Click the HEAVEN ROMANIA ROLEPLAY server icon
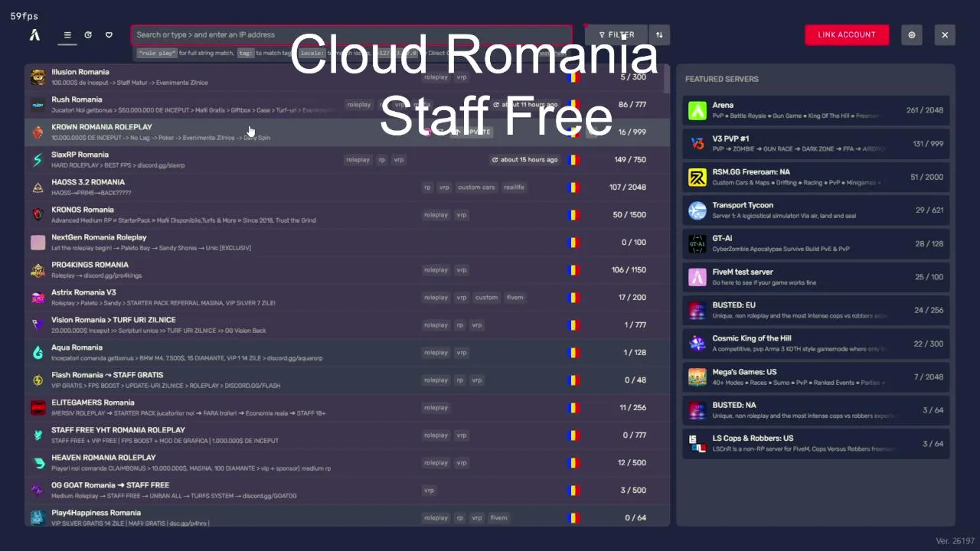The width and height of the screenshot is (980, 551). click(38, 462)
